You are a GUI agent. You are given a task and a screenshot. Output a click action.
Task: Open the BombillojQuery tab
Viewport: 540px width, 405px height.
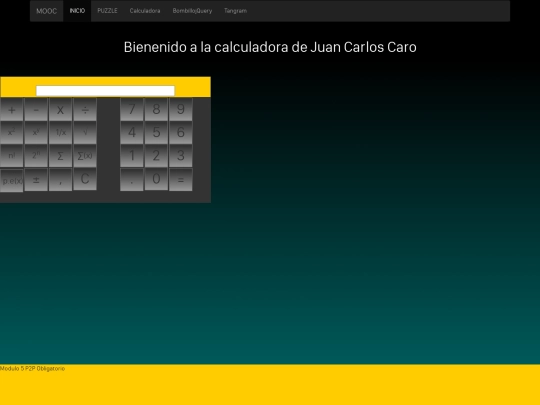pos(192,11)
